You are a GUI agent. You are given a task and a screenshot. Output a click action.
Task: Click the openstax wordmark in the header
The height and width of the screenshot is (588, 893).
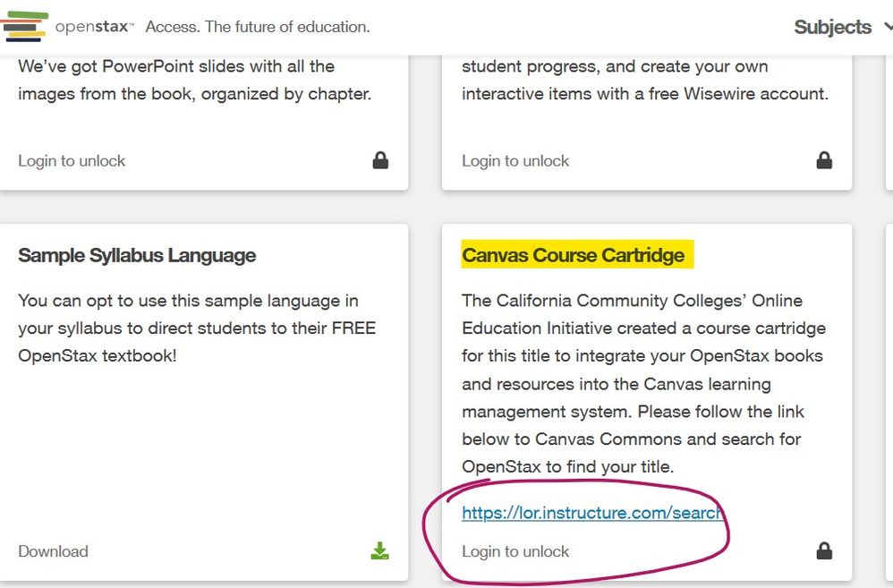(x=92, y=26)
